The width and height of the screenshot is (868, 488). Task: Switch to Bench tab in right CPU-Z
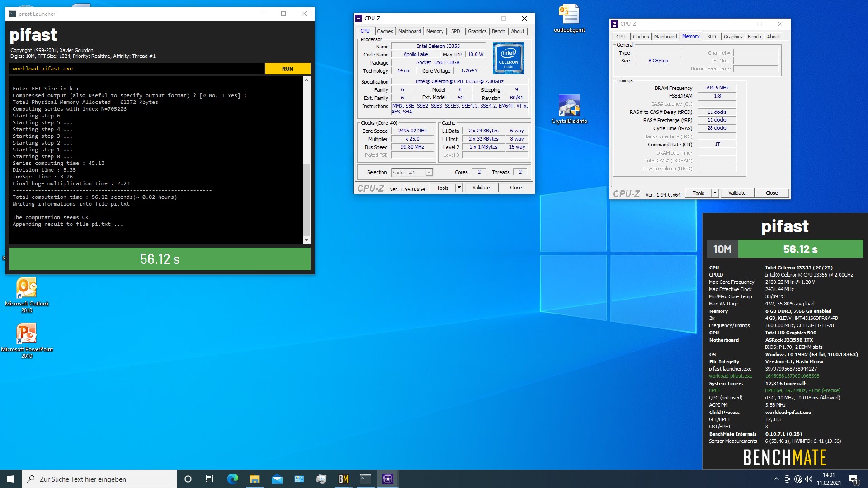coord(755,37)
